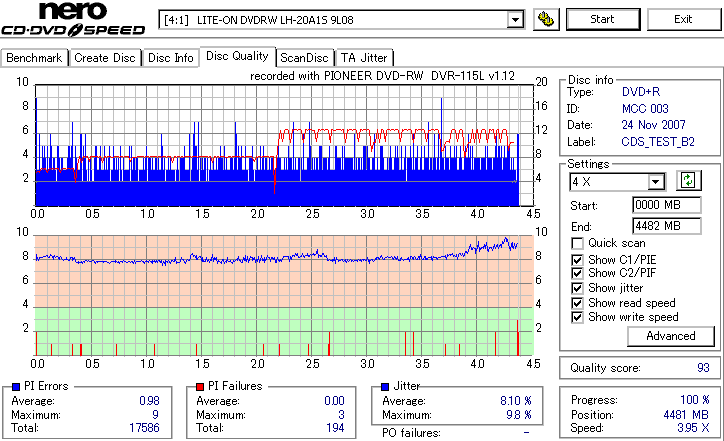
Task: Click Jitter average 8.10 %
Action: click(516, 401)
